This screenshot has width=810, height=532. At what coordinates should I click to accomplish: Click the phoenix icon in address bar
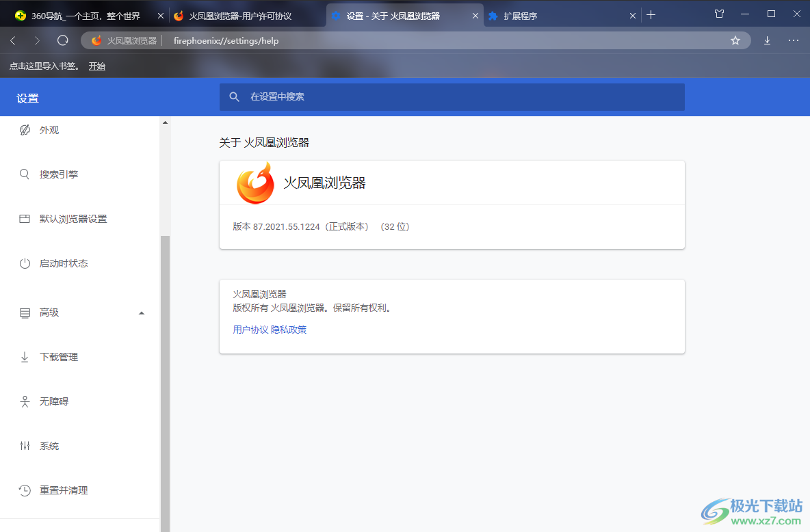click(96, 40)
